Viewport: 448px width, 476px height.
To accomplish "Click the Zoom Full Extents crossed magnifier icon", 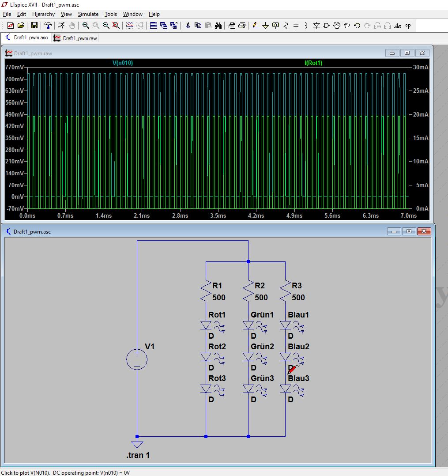I will (116, 26).
